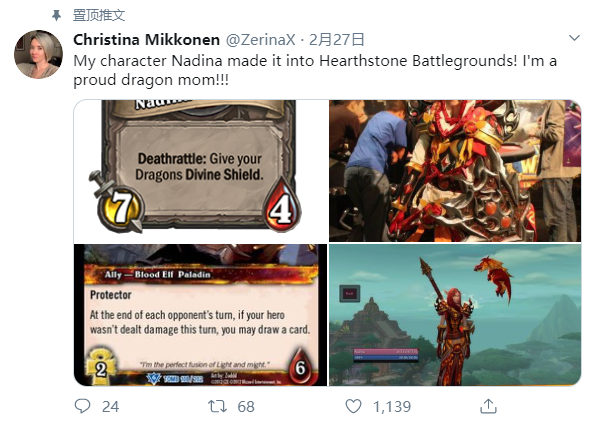Viewport: 594px width, 425px height.
Task: Open the in-game character and dragon screenshot
Action: tap(455, 315)
